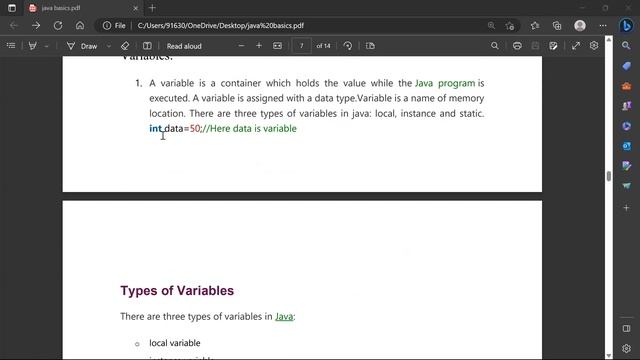Screen dimensions: 640x360
Task: Open the sidebar Shopping tag icon
Action: [x=626, y=66]
